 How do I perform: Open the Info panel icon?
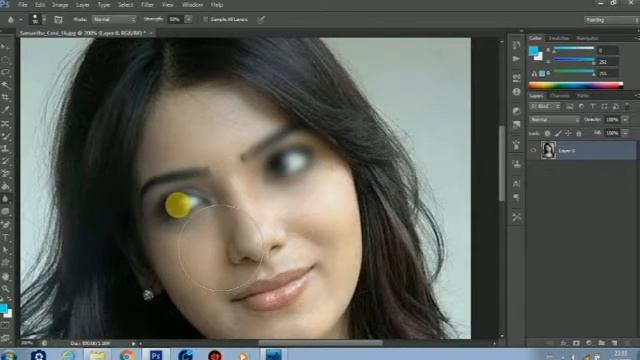coord(516,92)
